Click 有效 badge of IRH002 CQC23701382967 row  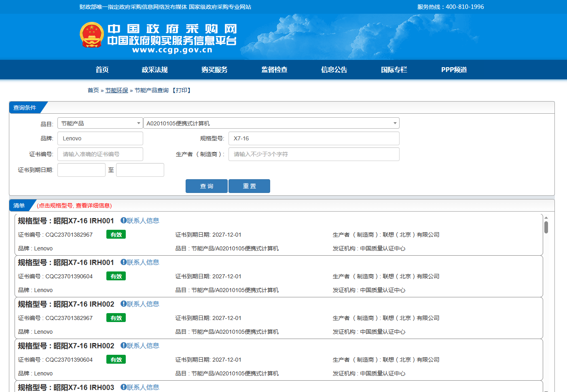pos(116,318)
